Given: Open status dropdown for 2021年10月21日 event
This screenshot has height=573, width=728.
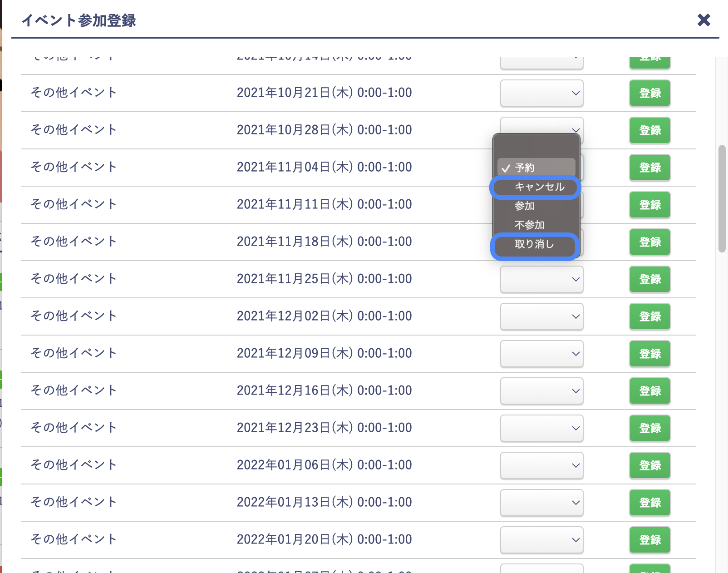Looking at the screenshot, I should click(x=541, y=93).
